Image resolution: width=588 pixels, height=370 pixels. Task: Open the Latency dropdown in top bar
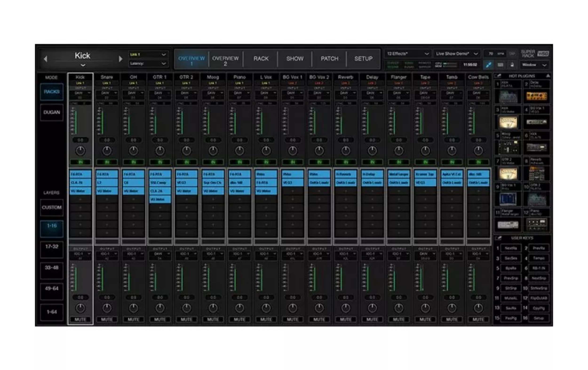(x=148, y=64)
